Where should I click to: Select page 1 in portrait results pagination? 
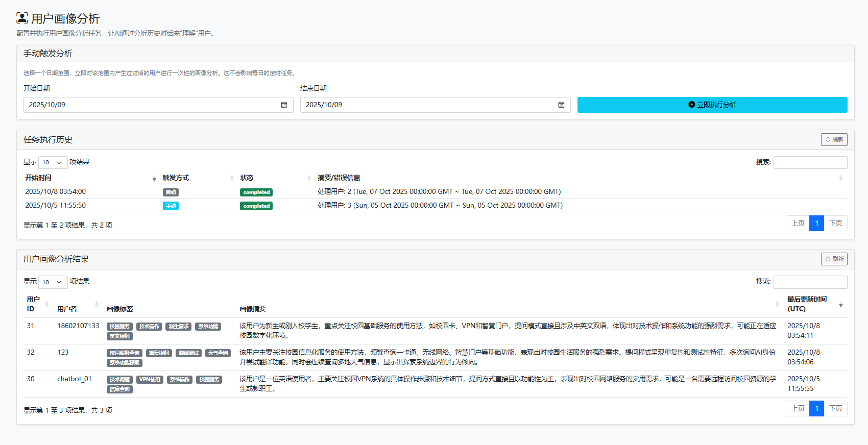point(816,409)
